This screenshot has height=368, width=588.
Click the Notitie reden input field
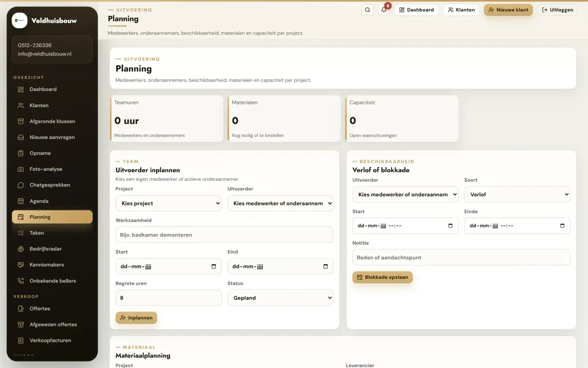pos(461,258)
